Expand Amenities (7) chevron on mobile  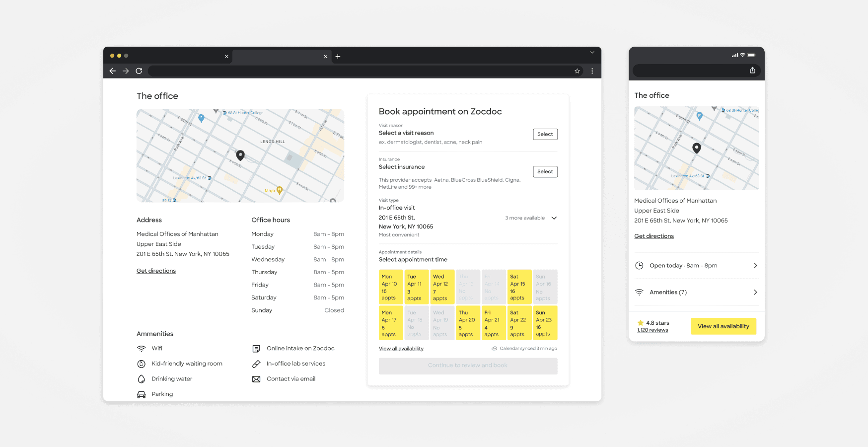[755, 293]
